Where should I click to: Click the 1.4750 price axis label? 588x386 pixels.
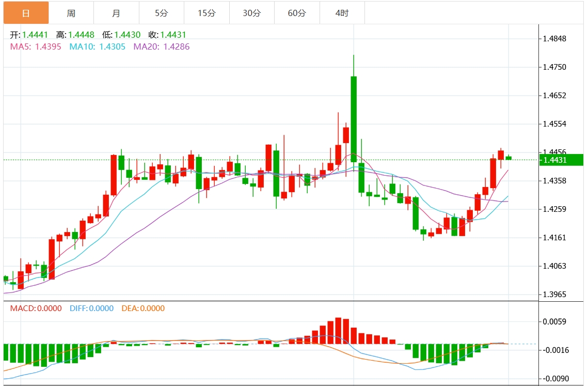[x=554, y=67]
